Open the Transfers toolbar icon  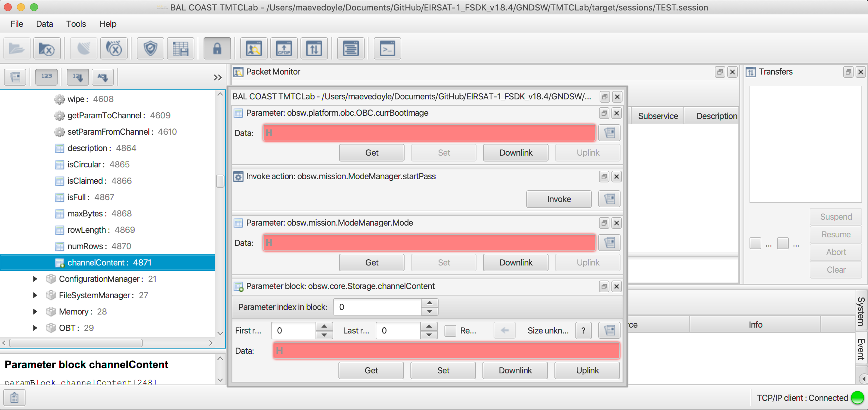tap(314, 48)
